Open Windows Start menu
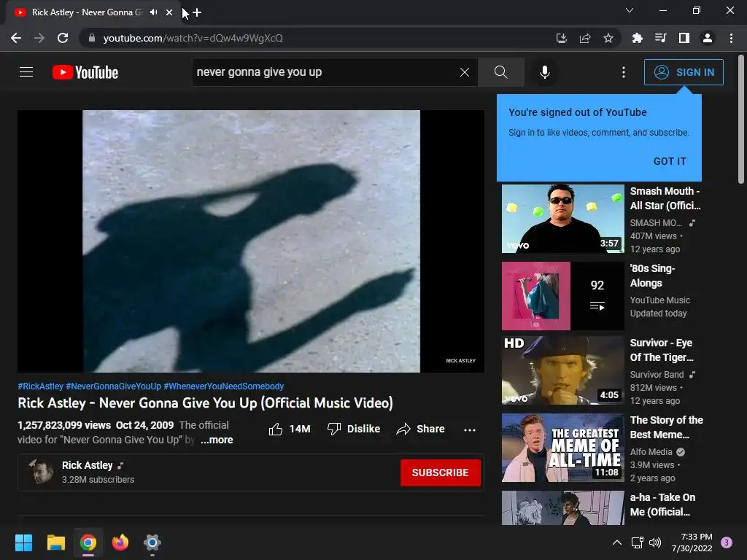The height and width of the screenshot is (560, 747). coord(23,542)
